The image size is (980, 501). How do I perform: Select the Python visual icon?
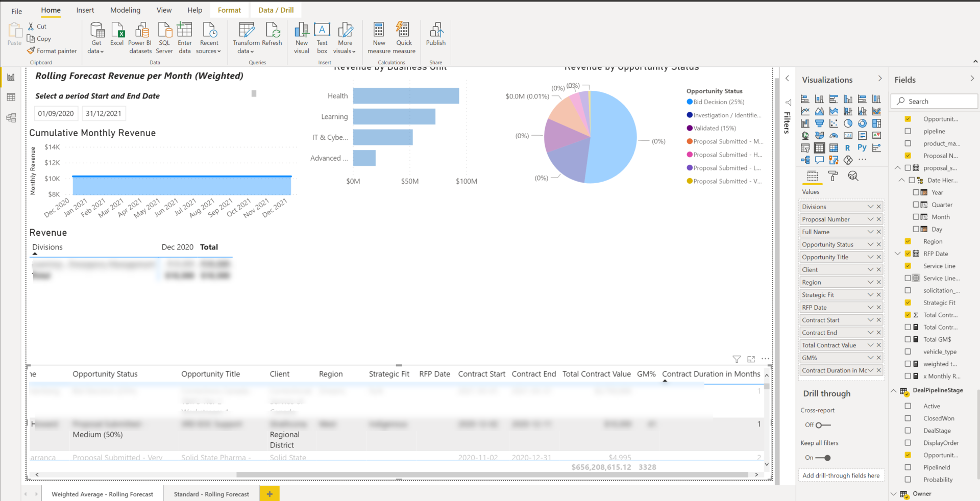[x=862, y=148]
